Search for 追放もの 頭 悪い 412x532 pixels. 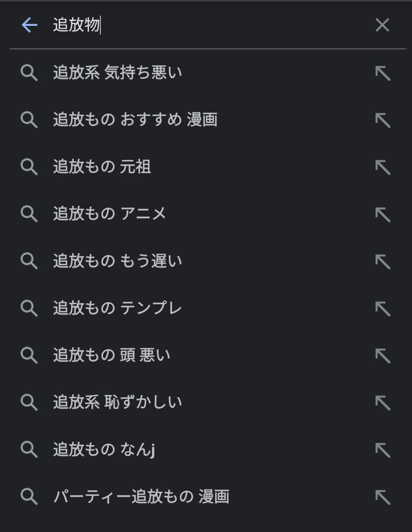[112, 355]
